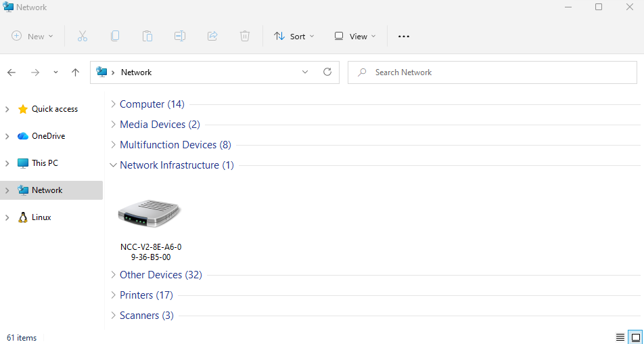
Task: Click the Rename icon in toolbar
Action: coord(180,36)
